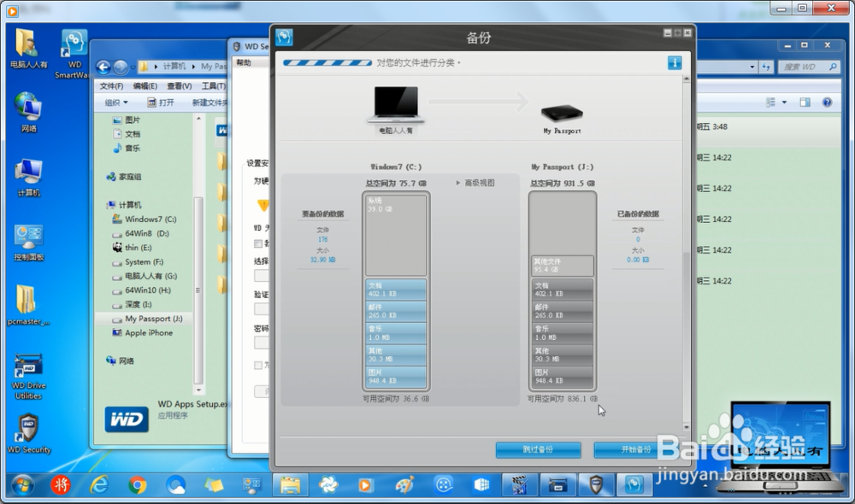The width and height of the screenshot is (855, 504).
Task: Select the 64Win10 (H:) drive in the tree
Action: click(142, 290)
